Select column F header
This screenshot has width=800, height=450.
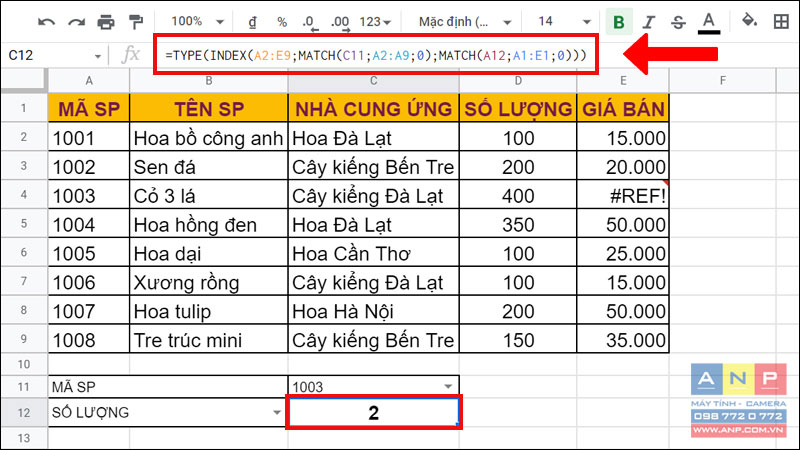pos(722,81)
